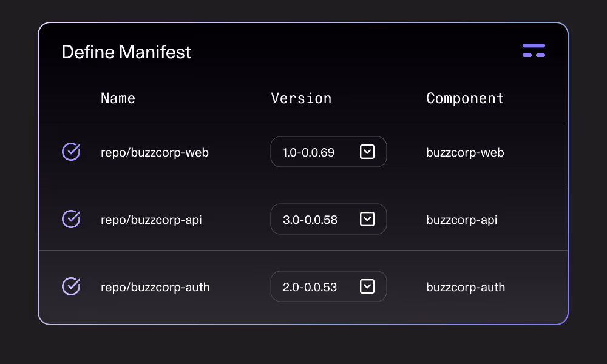Click the buzzcorp-auth component label
This screenshot has height=364, width=607.
466,287
